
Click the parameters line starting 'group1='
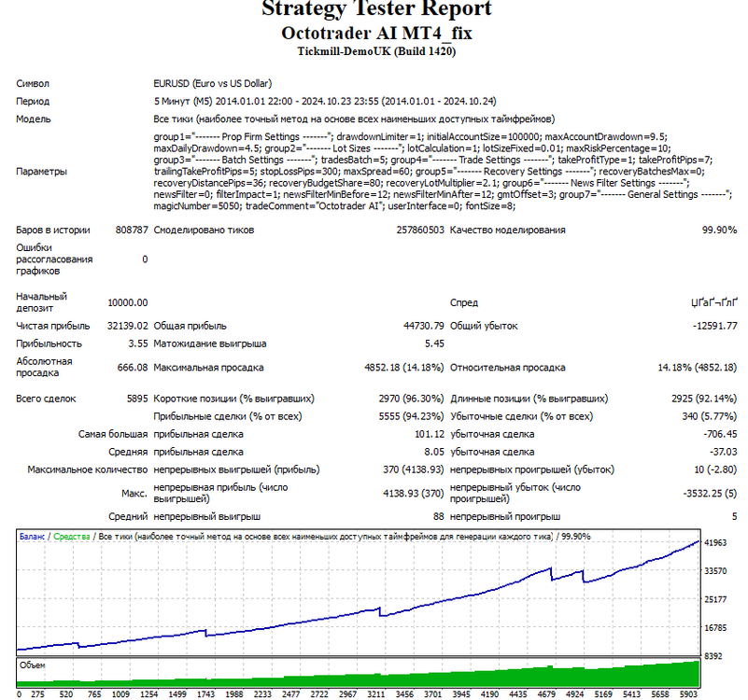[x=411, y=137]
